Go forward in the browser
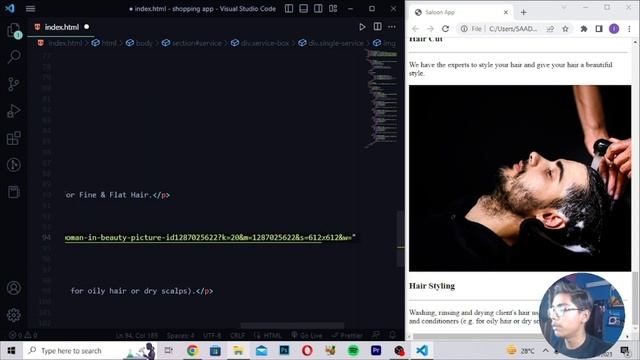 (x=430, y=29)
